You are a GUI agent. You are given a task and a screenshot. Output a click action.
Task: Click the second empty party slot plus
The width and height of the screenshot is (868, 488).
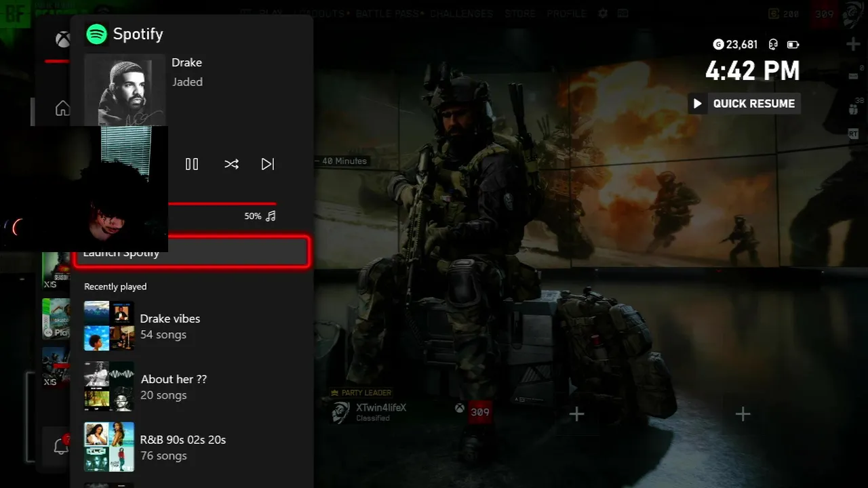[743, 413]
